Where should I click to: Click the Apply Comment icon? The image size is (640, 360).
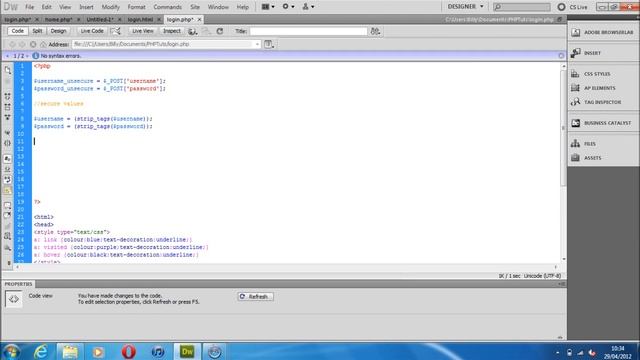click(7, 205)
